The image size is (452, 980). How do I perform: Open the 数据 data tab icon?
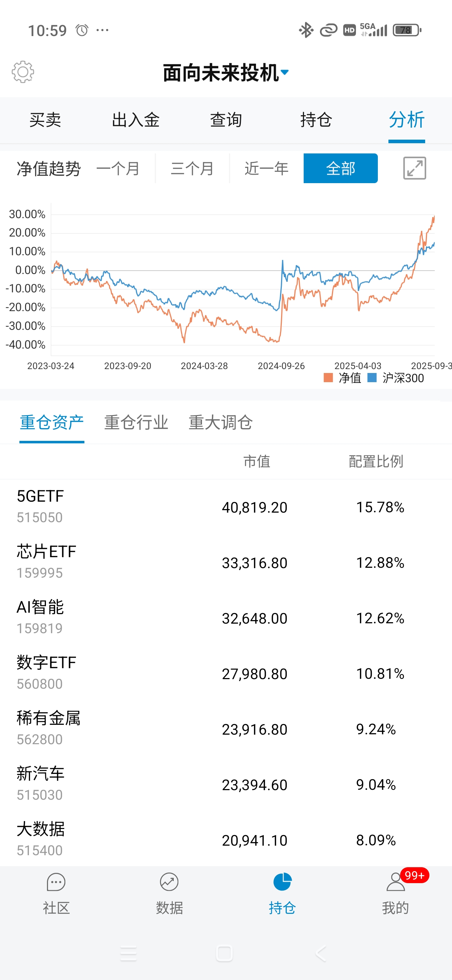(169, 882)
